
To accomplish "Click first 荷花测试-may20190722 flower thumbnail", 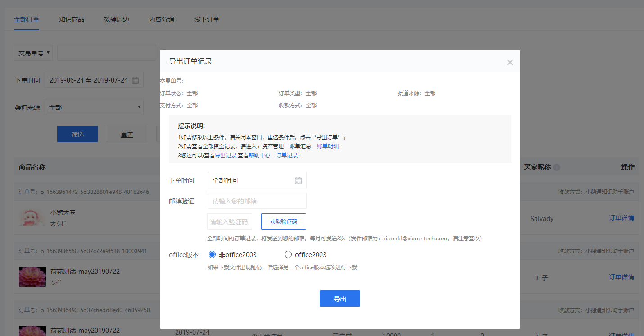I will coord(32,276).
